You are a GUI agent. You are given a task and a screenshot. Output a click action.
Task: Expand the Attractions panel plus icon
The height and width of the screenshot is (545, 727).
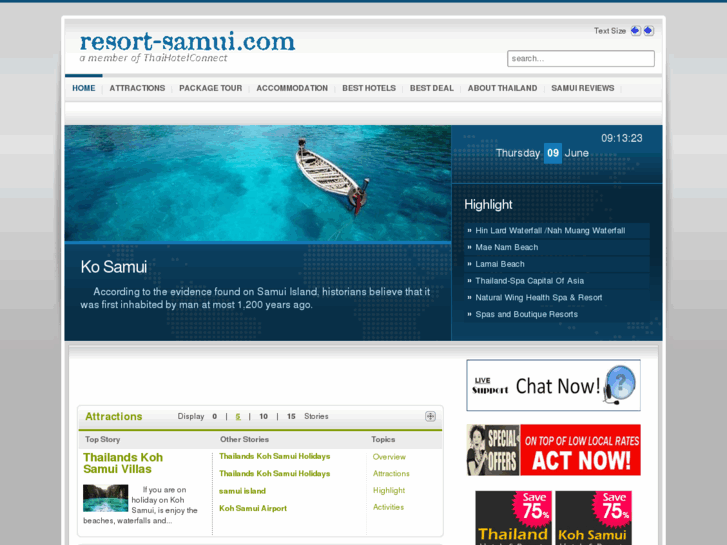point(430,416)
